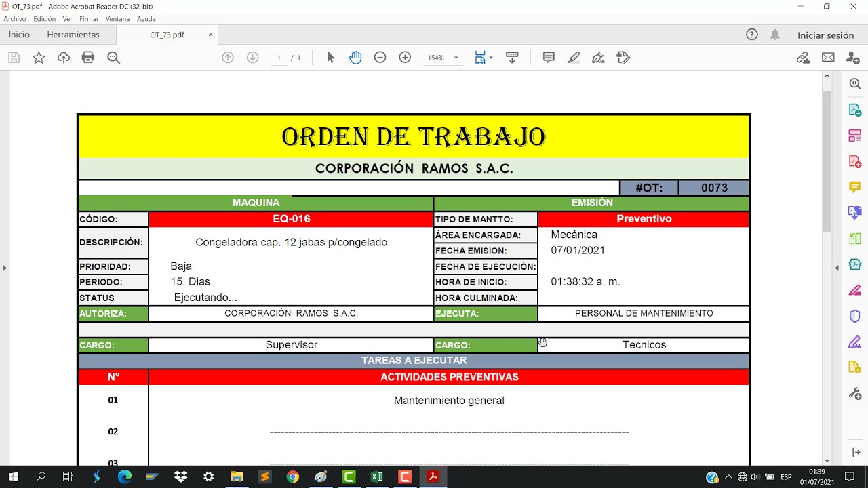868x488 pixels.
Task: Open Windows Start menu
Action: [x=13, y=477]
